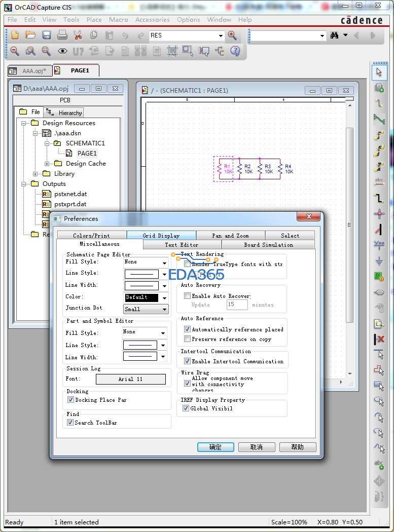Click the search text combo field
394x532 pixels.
pyautogui.click(x=288, y=35)
